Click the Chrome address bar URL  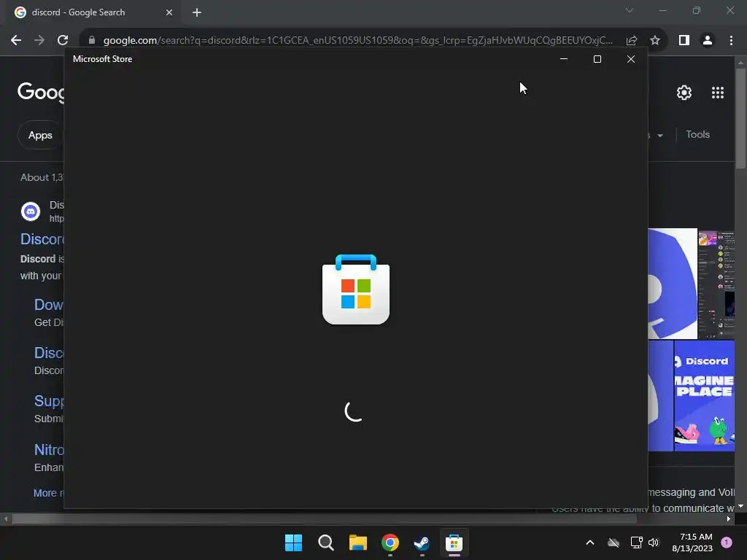[x=357, y=41]
